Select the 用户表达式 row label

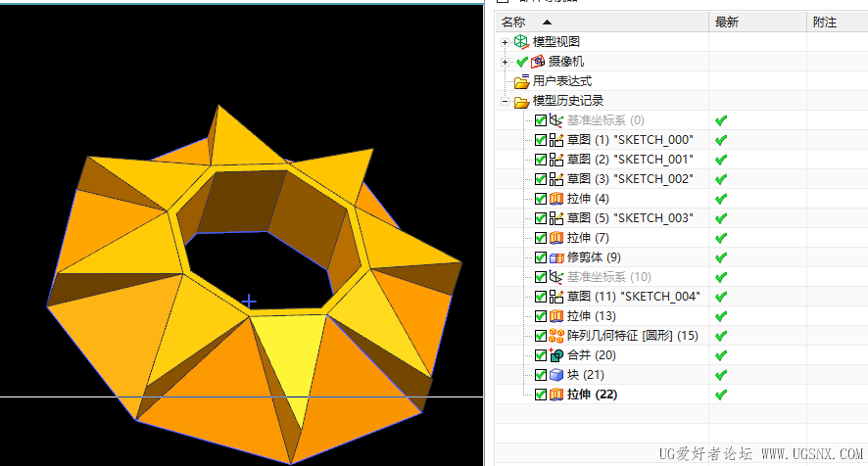[562, 81]
